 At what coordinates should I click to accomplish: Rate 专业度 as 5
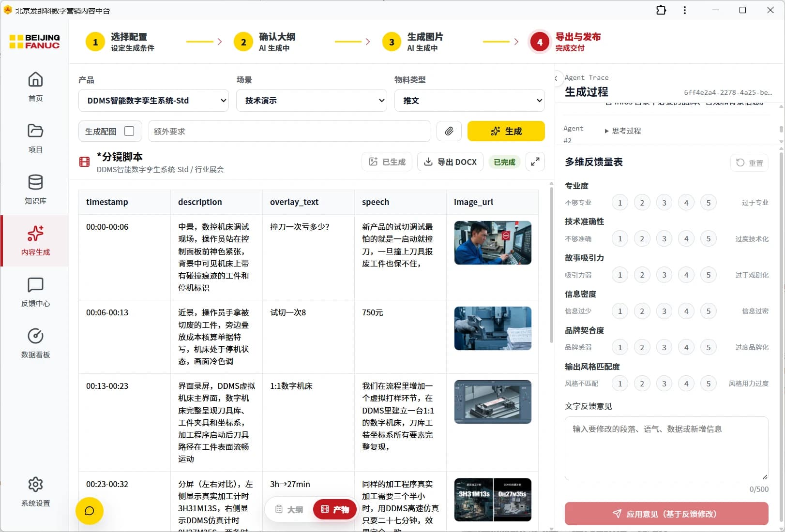709,203
